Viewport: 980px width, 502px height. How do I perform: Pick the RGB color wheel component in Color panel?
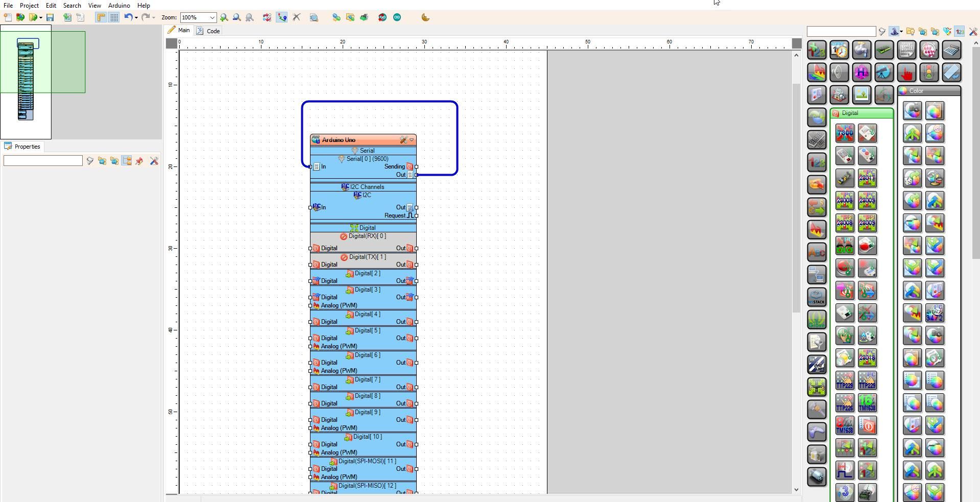coord(912,111)
